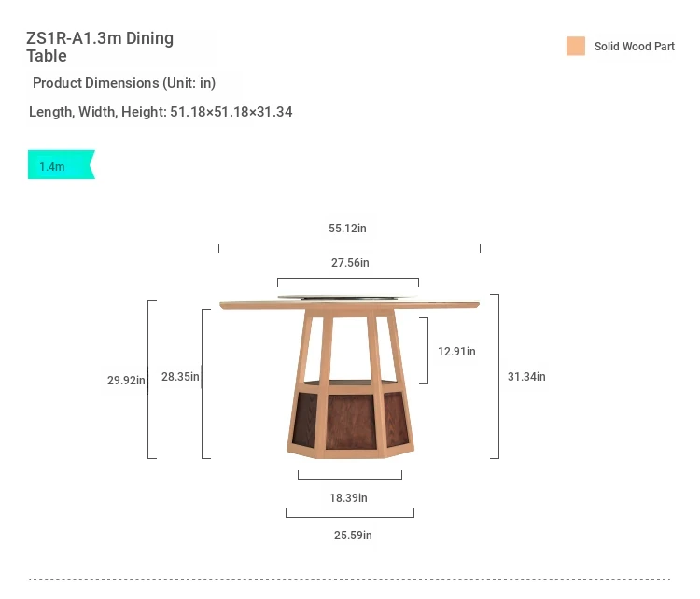Click the 25.59in base width label
The height and width of the screenshot is (599, 700).
pyautogui.click(x=353, y=535)
